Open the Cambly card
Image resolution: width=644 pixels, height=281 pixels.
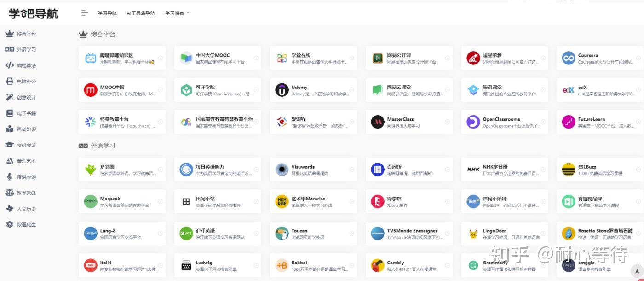point(409,265)
